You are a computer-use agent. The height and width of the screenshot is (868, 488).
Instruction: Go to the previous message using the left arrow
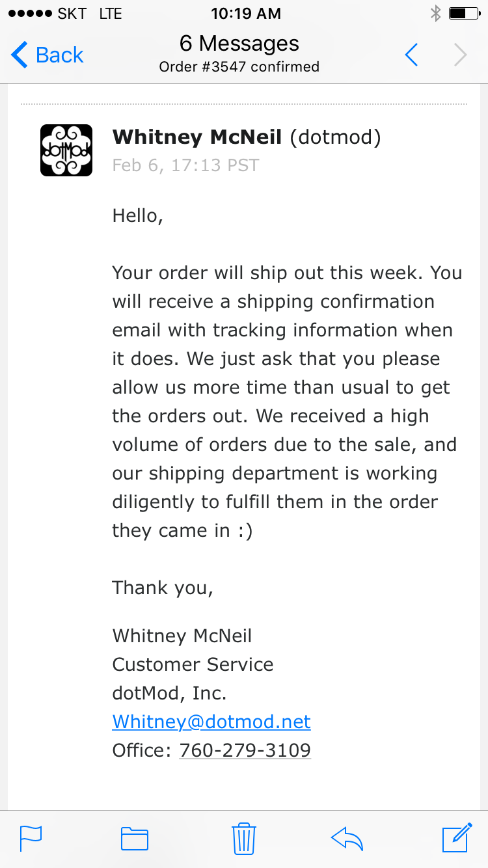pyautogui.click(x=411, y=55)
